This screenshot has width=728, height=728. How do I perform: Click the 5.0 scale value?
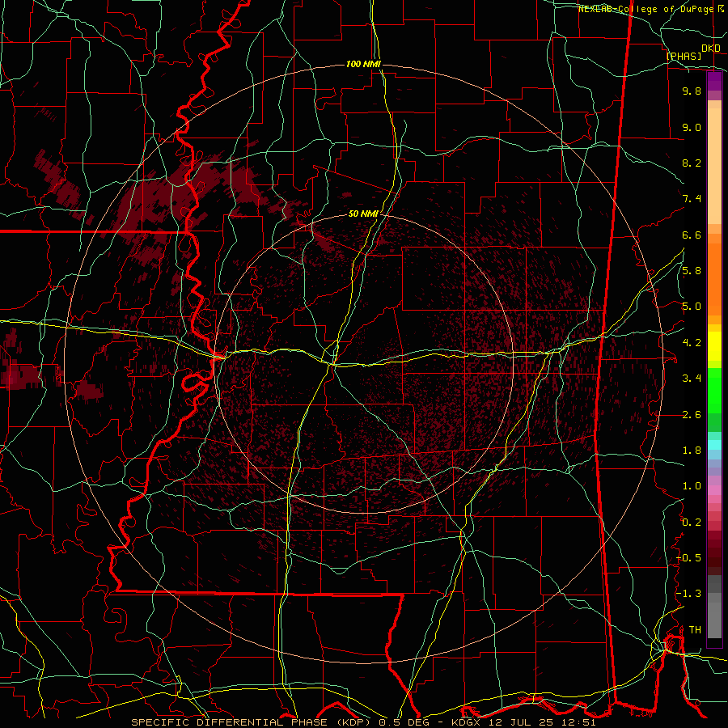click(x=692, y=307)
